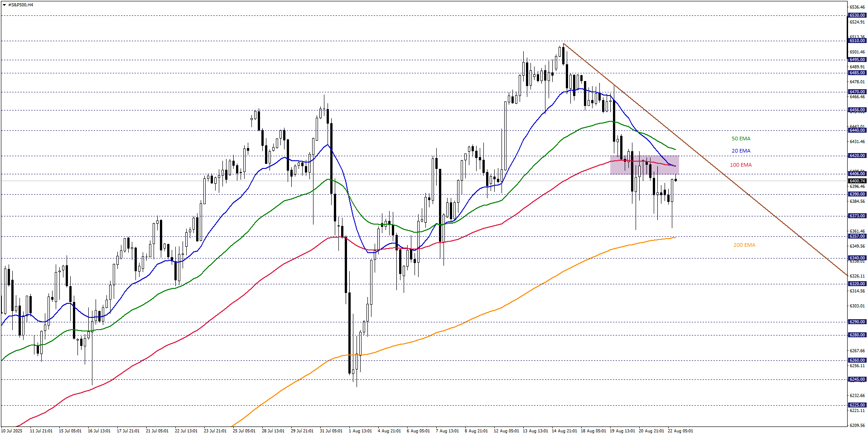Click the 31 Jul 05:01 time label
868x436 pixels.
331,431
